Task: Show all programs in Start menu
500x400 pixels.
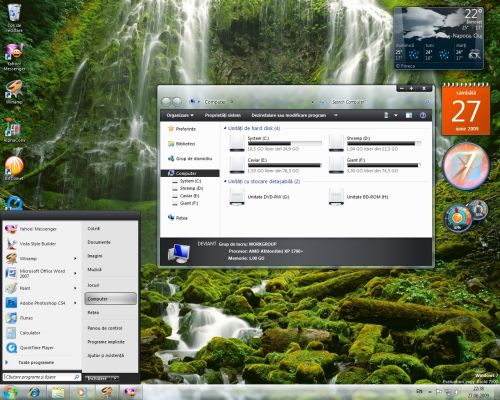Action: [36, 362]
